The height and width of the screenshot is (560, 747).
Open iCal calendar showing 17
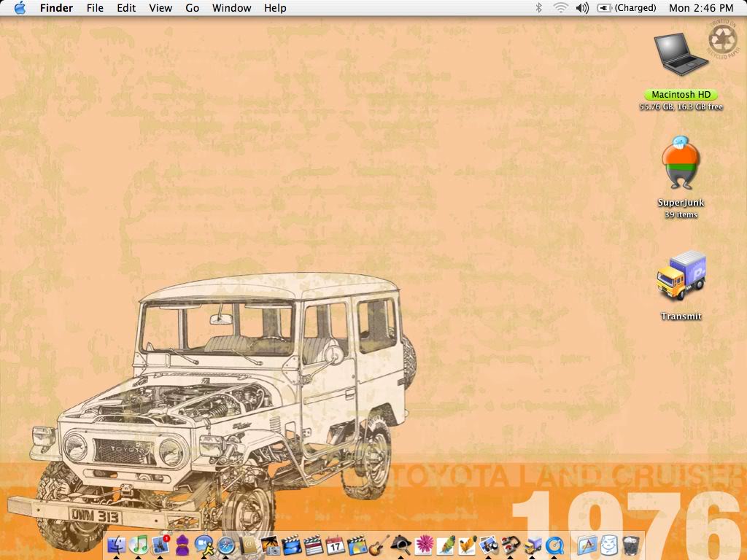(335, 545)
